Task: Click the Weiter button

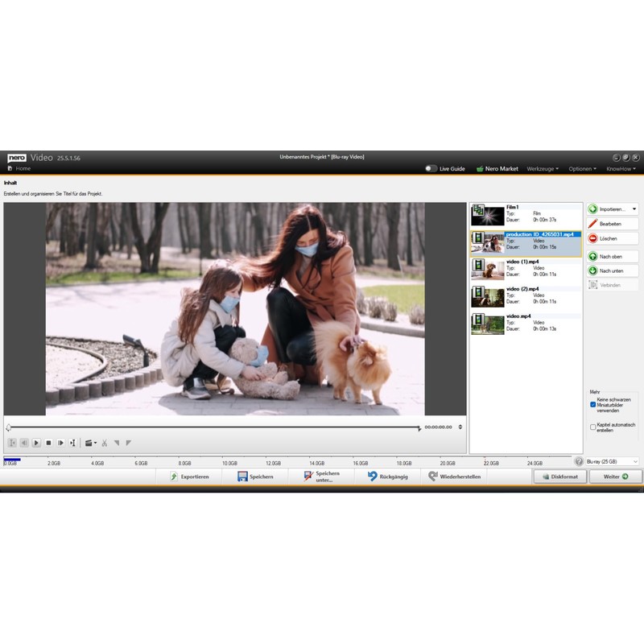Action: tap(616, 477)
